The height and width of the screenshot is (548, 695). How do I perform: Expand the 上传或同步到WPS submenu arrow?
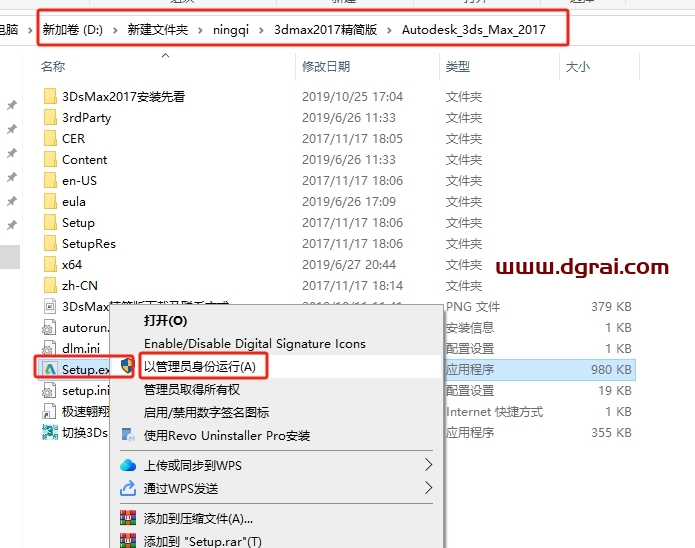(x=428, y=465)
